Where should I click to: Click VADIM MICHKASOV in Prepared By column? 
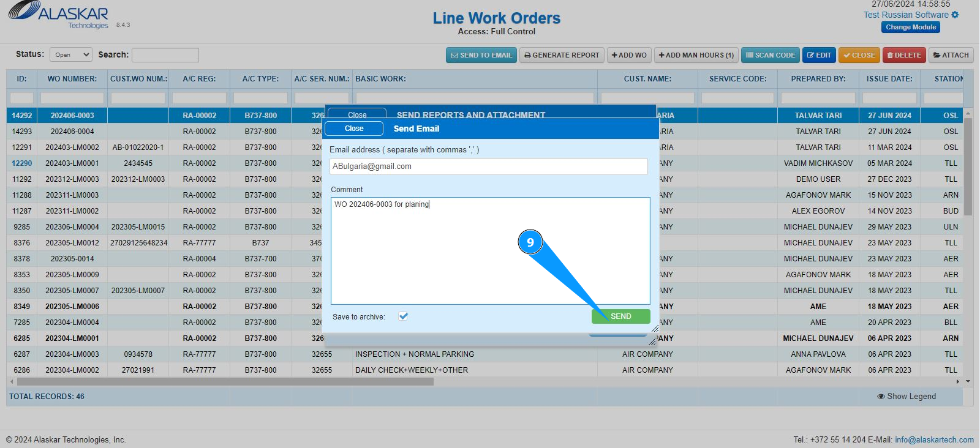pos(818,163)
